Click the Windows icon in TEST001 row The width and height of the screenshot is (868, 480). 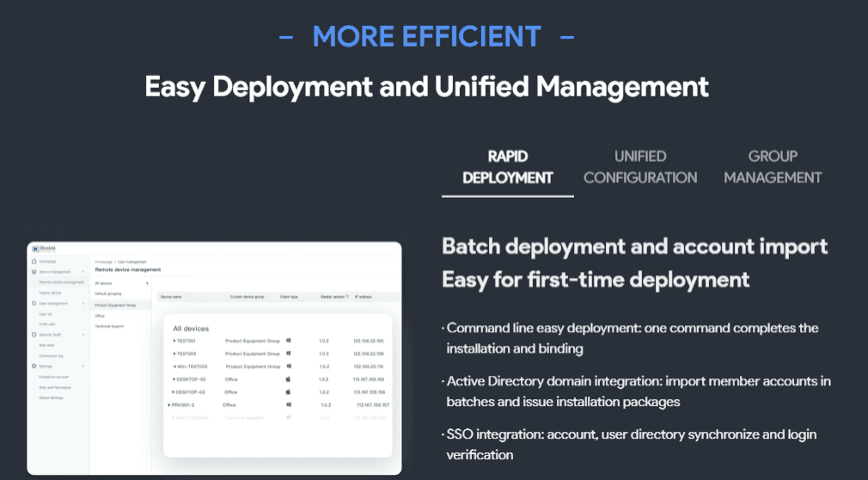(289, 341)
